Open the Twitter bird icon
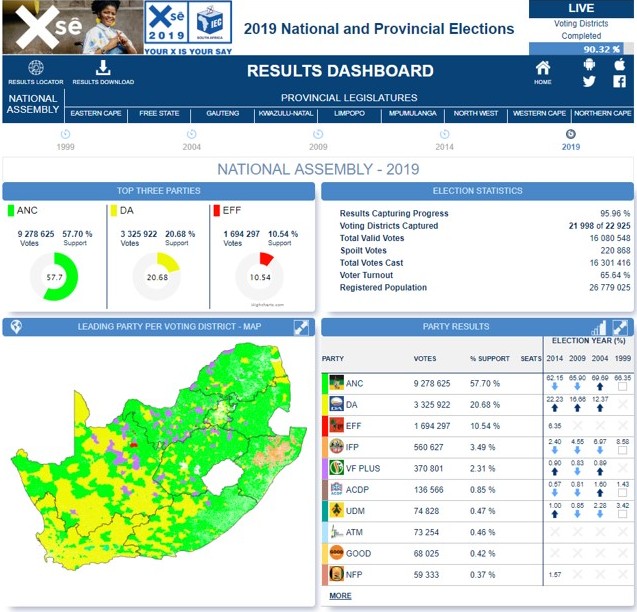The height and width of the screenshot is (612, 637). click(590, 82)
